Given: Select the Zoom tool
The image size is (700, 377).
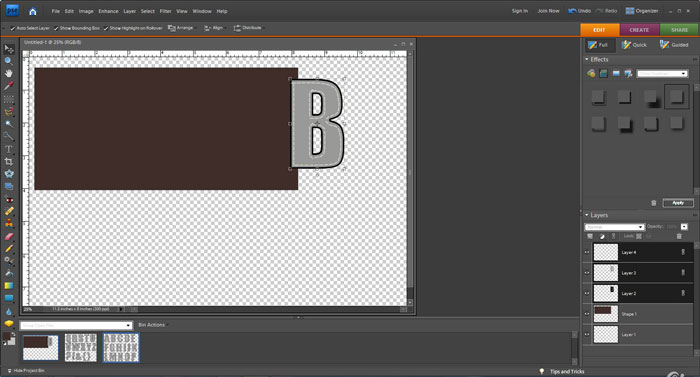Looking at the screenshot, I should tap(8, 61).
